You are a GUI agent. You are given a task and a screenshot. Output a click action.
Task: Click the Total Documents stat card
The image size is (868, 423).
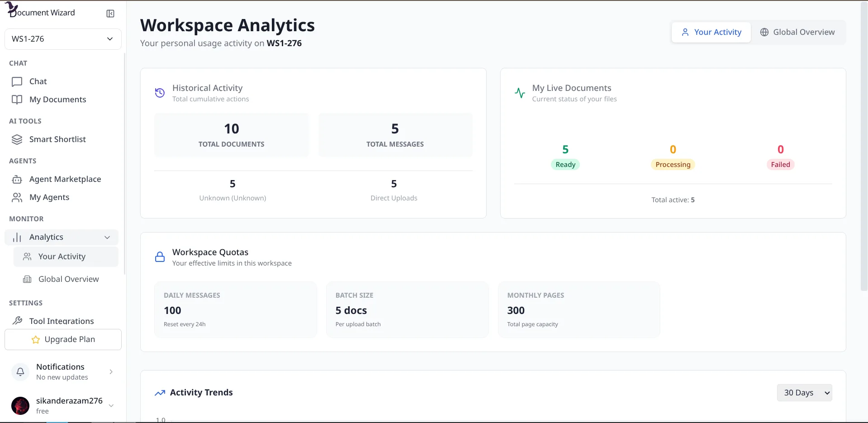point(232,135)
